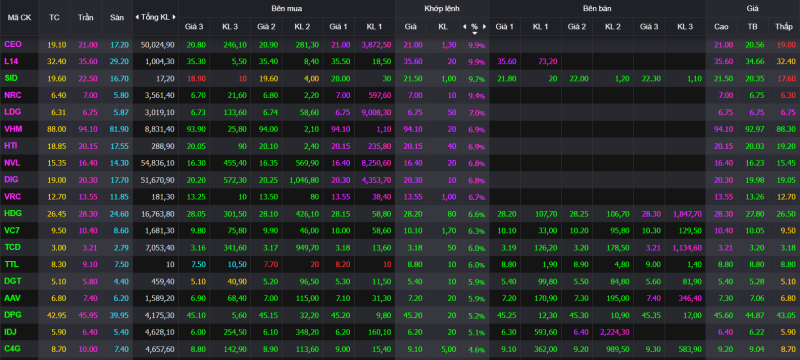
Task: Select the Trần column header
Action: 86,17
